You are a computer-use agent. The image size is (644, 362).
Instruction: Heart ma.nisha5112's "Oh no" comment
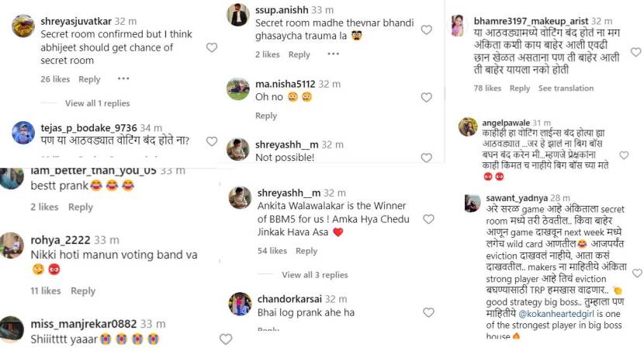point(426,98)
